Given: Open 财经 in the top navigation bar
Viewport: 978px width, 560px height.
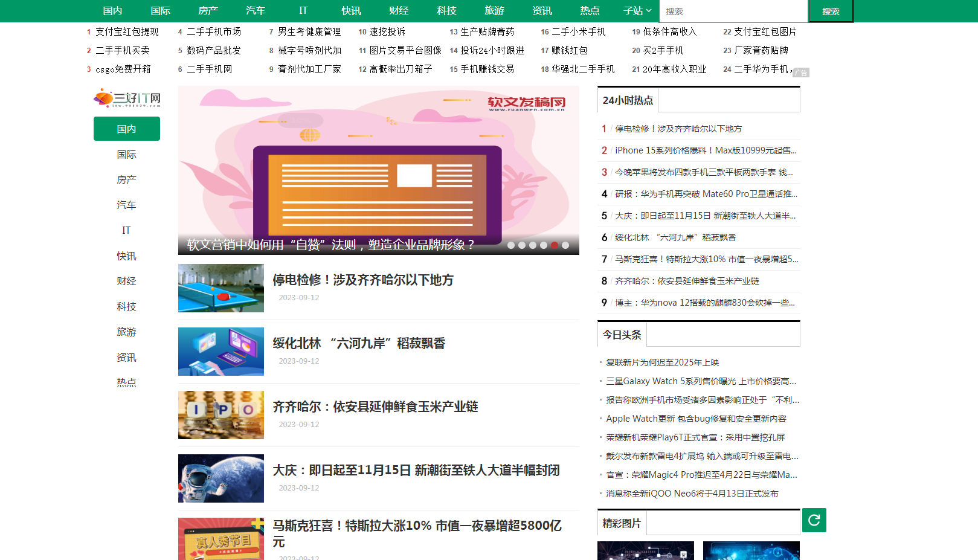Looking at the screenshot, I should [399, 11].
